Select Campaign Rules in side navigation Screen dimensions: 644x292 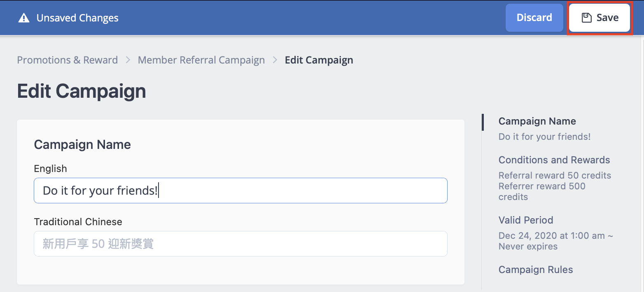[x=536, y=270]
